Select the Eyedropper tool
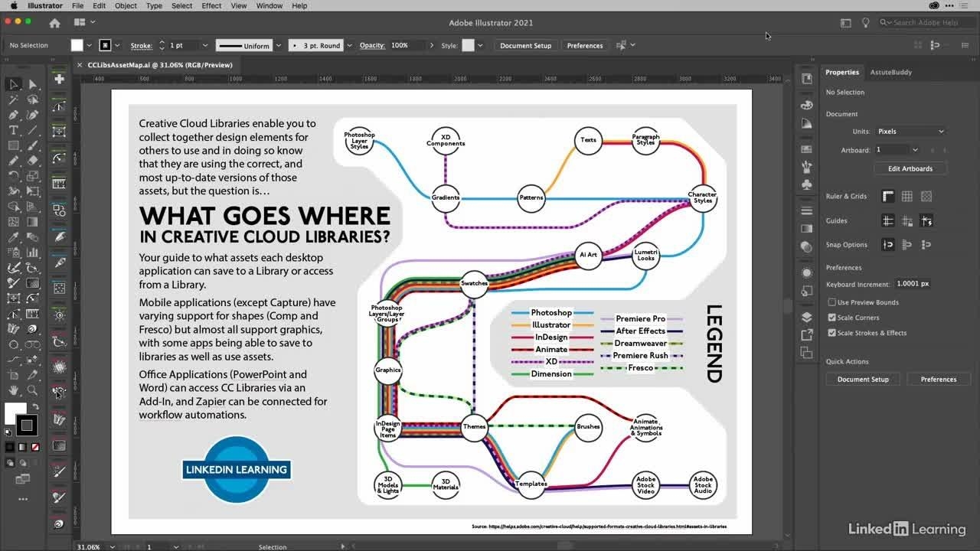The height and width of the screenshot is (551, 980). (x=13, y=237)
